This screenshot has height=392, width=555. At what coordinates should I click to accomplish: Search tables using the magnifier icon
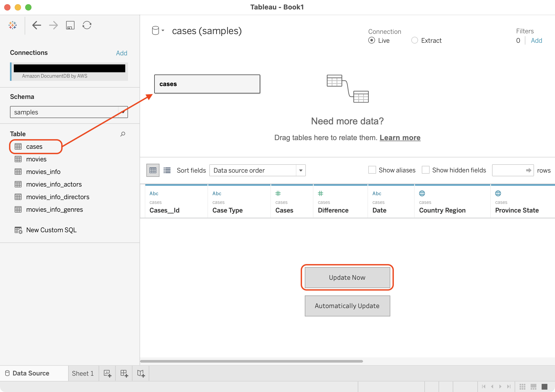[122, 134]
